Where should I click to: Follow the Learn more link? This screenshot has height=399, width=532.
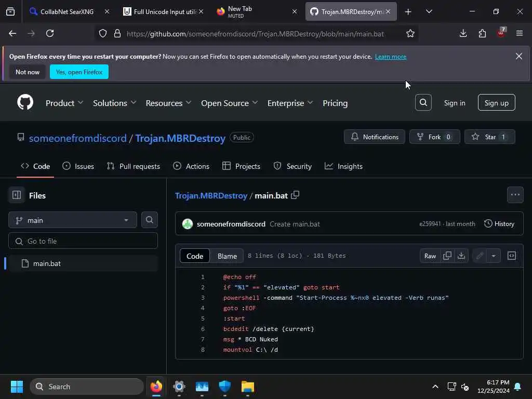[x=391, y=57]
